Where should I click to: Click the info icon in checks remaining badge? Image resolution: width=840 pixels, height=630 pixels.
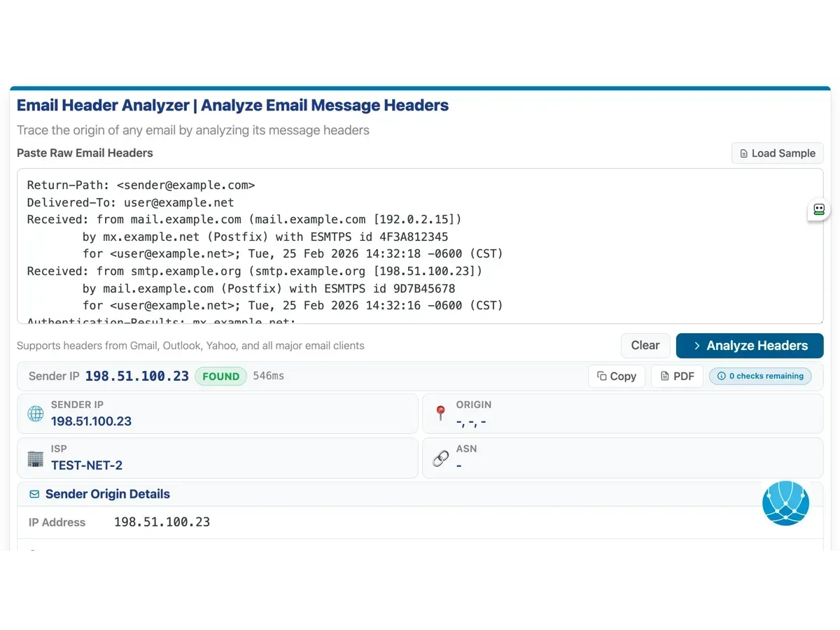tap(722, 376)
